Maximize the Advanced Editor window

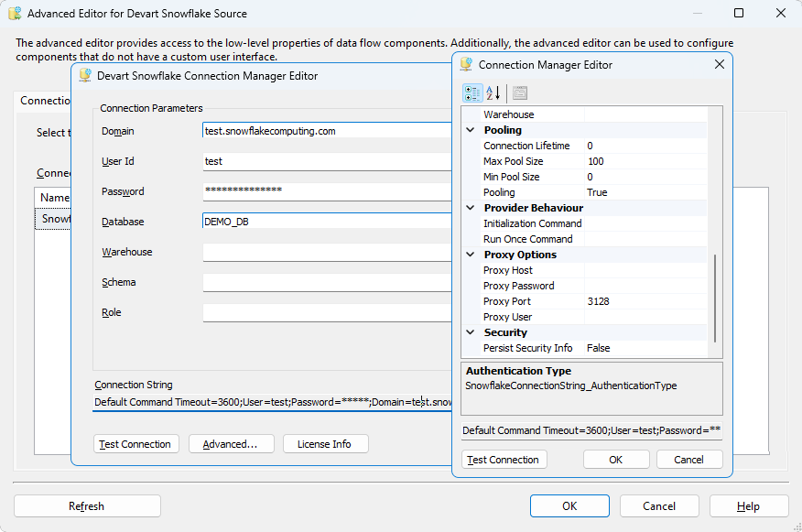point(739,14)
